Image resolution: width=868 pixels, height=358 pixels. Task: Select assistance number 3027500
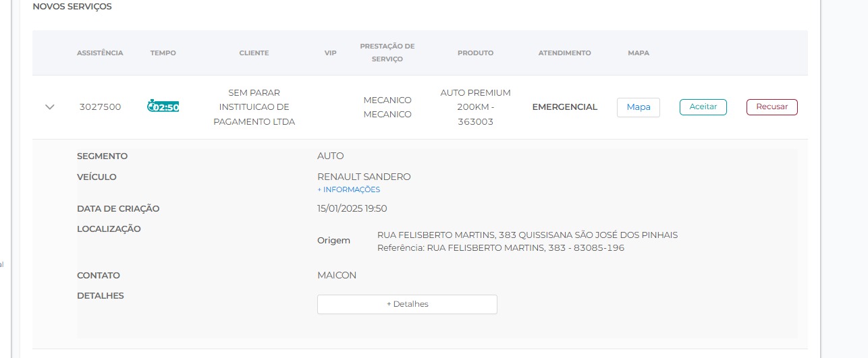(100, 107)
